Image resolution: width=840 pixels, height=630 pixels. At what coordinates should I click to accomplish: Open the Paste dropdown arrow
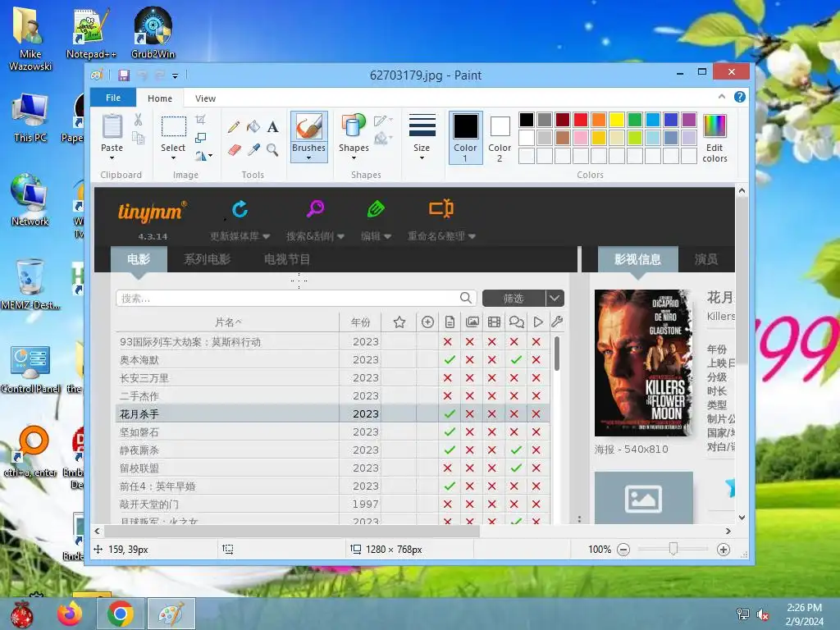112,158
